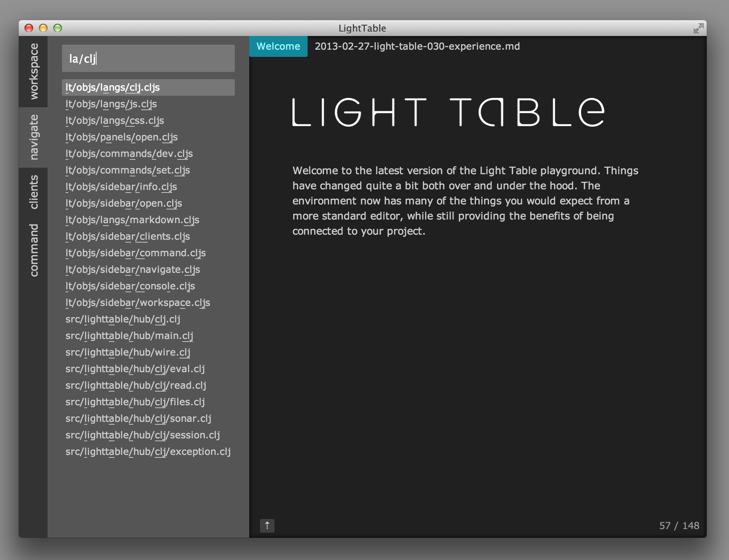This screenshot has height=560, width=729.
Task: Switch to the Welcome tab
Action: [278, 46]
